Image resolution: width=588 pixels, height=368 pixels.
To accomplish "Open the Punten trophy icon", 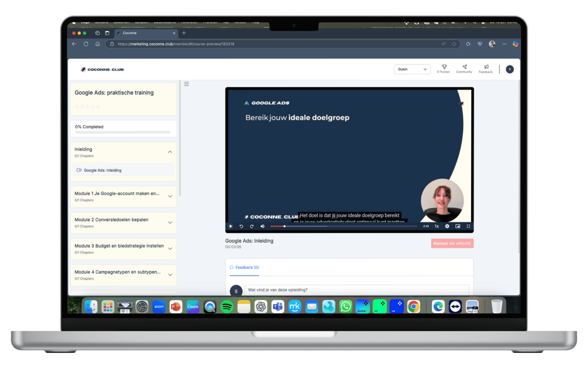I will [x=443, y=69].
